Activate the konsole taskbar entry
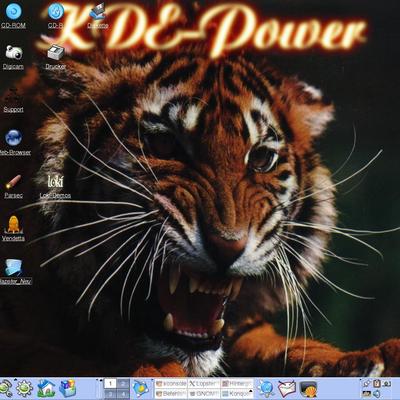400x400 pixels. (171, 384)
